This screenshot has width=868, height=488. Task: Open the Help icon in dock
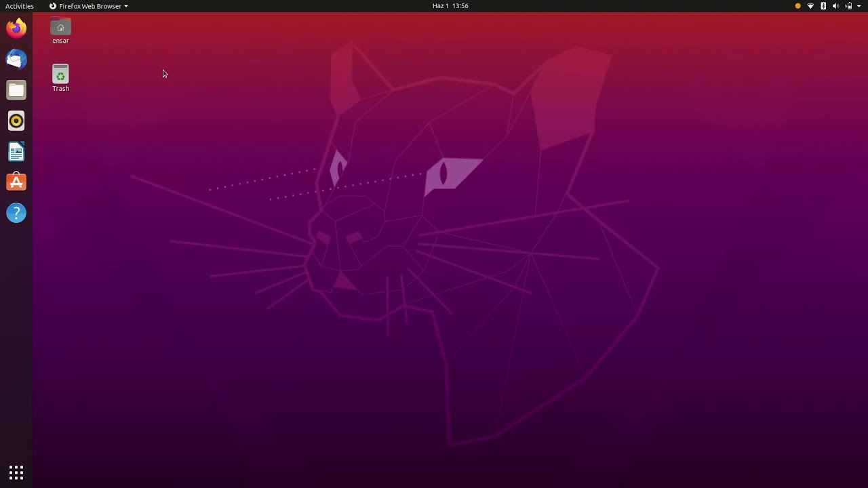(16, 213)
